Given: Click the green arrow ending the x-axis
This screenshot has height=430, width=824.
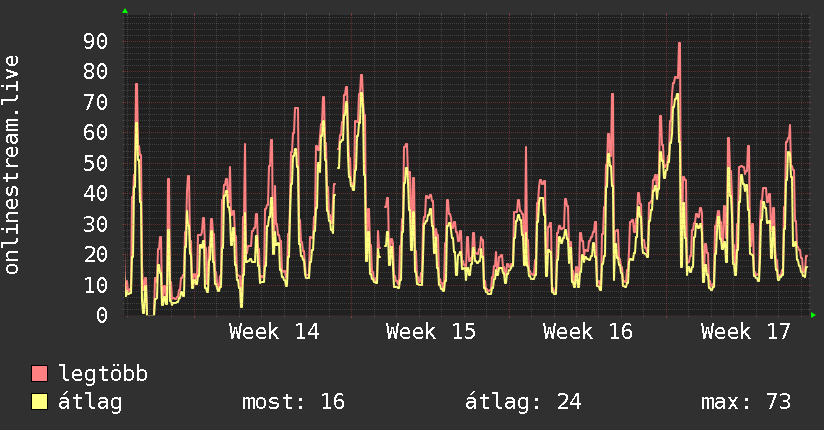Looking at the screenshot, I should pos(813,315).
